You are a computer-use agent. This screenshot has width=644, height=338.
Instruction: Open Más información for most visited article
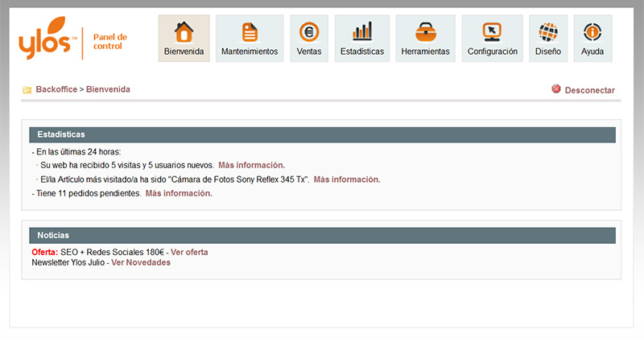346,179
